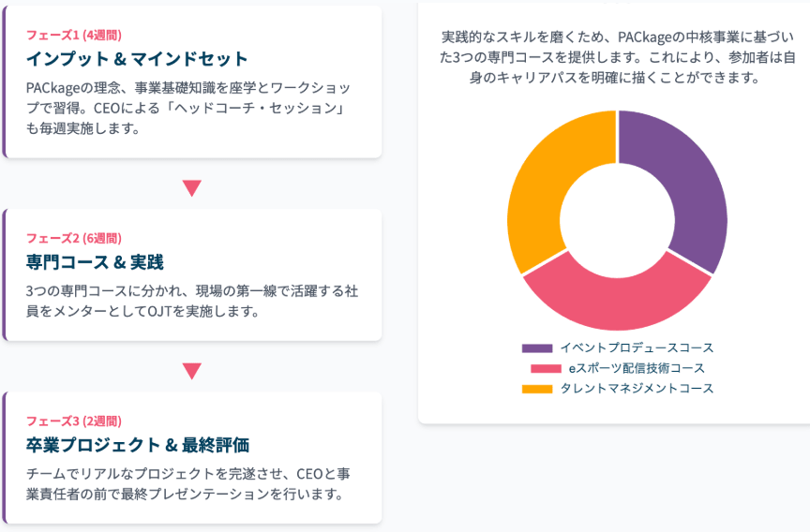This screenshot has height=532, width=810.
Task: Click the フェーズ2 (6週間) label
Action: tap(73, 238)
